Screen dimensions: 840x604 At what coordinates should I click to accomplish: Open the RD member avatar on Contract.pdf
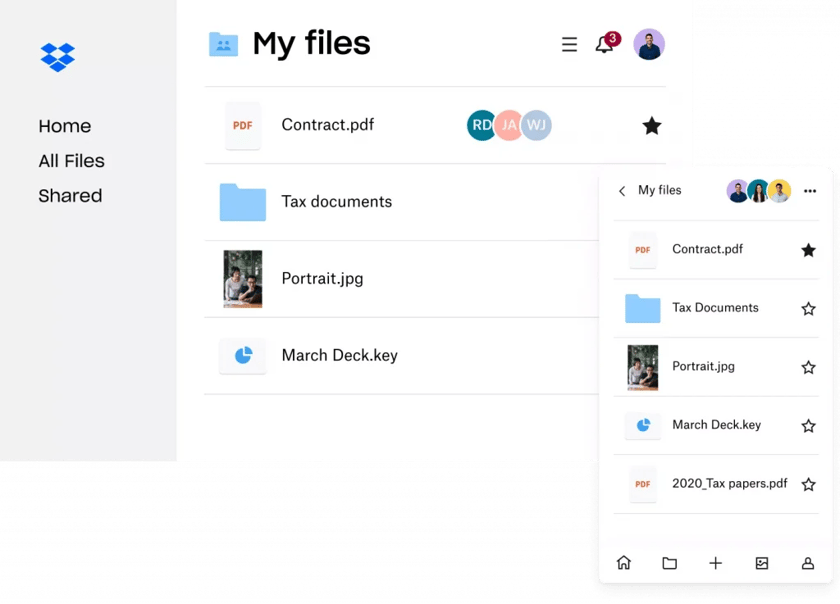click(x=481, y=126)
